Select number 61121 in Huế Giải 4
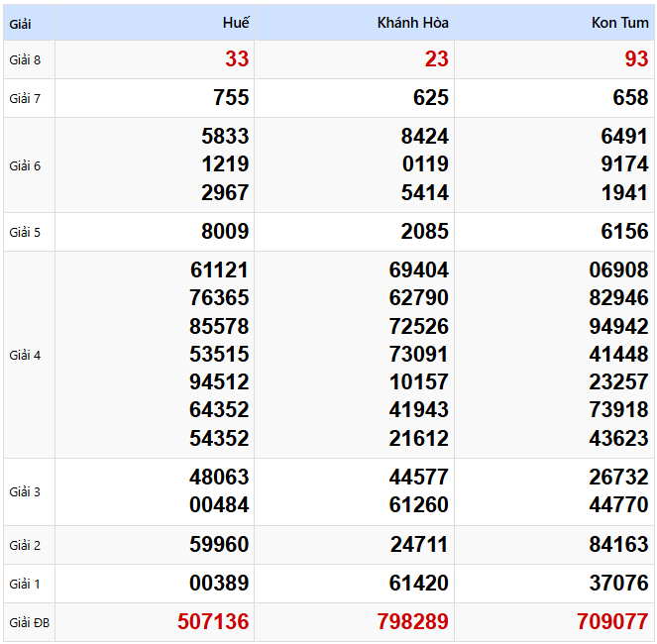Screen dimensions: 657x644 point(219,270)
